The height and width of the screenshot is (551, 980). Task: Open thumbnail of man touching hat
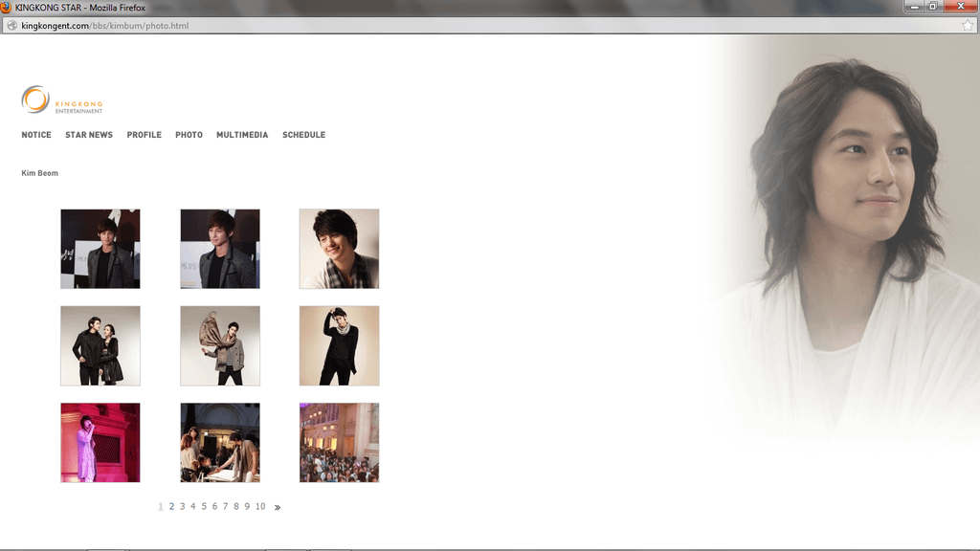[340, 345]
